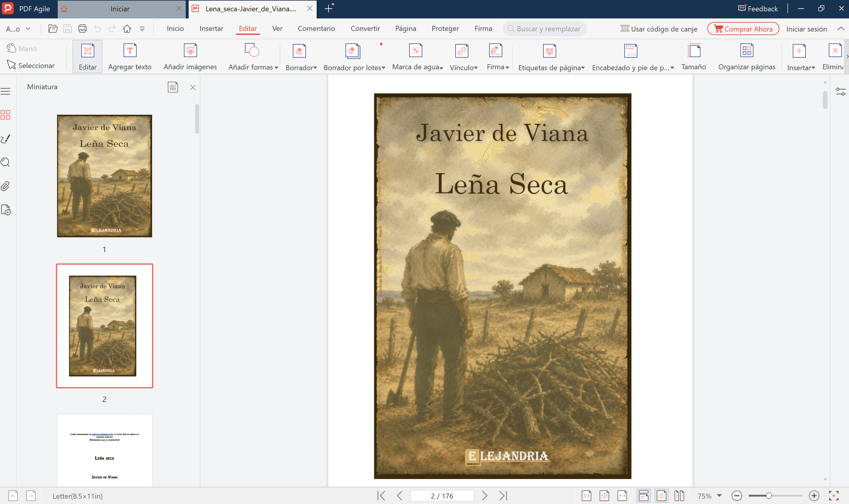Click the home icon in quick toolbar
Image resolution: width=849 pixels, height=504 pixels.
(127, 29)
